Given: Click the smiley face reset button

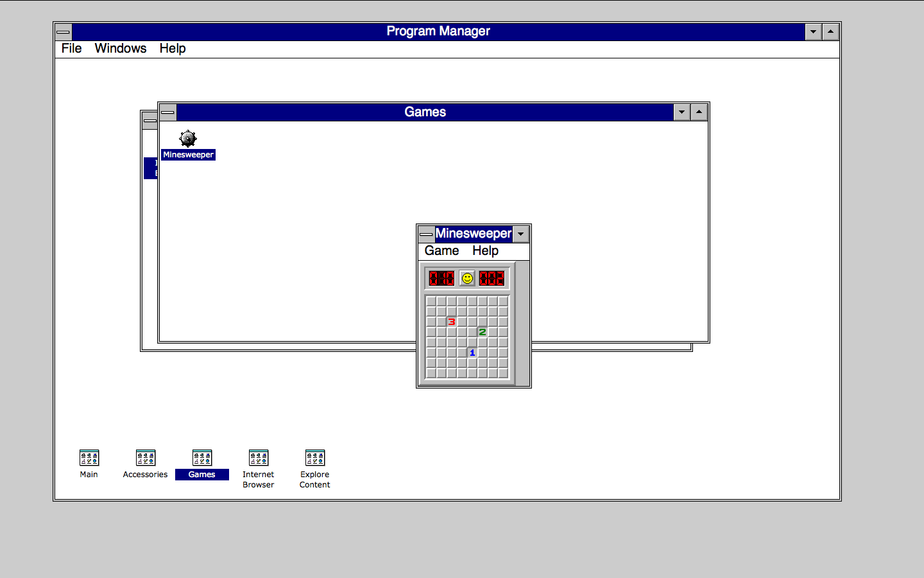Looking at the screenshot, I should [467, 278].
